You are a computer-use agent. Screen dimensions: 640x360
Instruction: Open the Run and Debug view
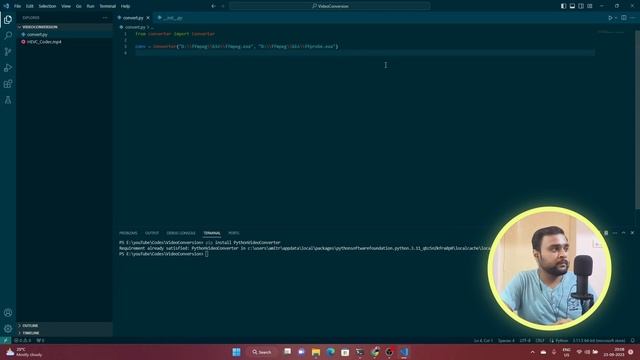8,68
